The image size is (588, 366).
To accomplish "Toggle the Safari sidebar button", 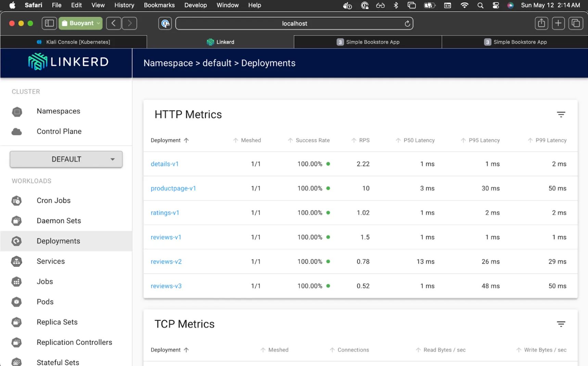I will (49, 23).
